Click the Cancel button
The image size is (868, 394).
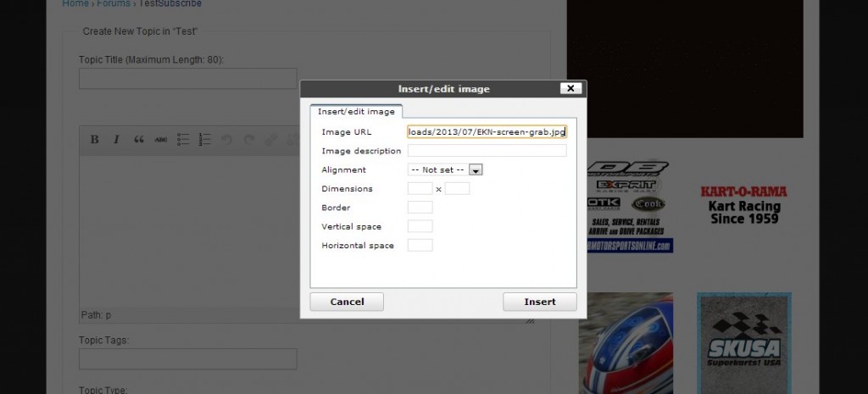[x=347, y=302]
